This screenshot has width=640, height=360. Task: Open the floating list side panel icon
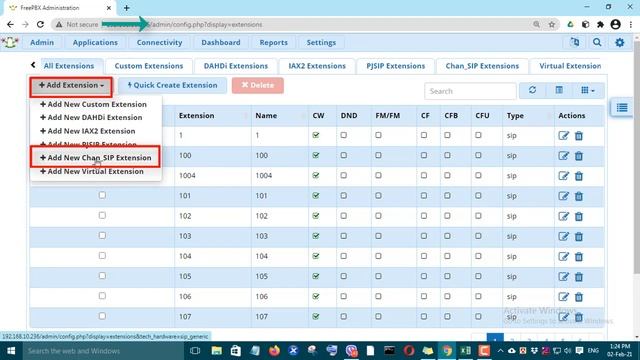[622, 107]
